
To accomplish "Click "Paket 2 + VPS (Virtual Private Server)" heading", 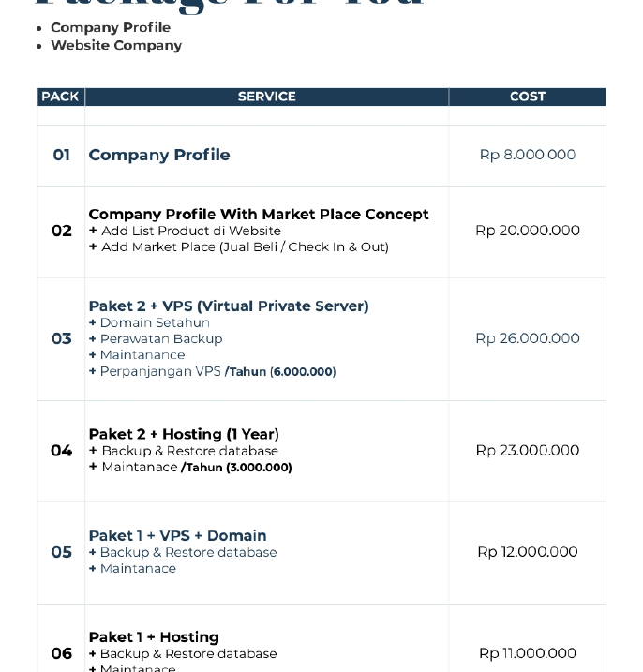I will (x=229, y=306).
